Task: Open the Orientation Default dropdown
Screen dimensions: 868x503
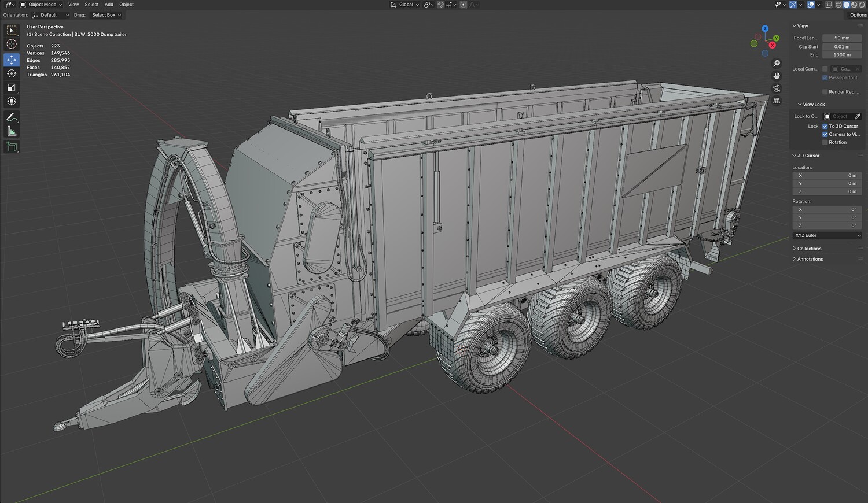Action: point(50,15)
